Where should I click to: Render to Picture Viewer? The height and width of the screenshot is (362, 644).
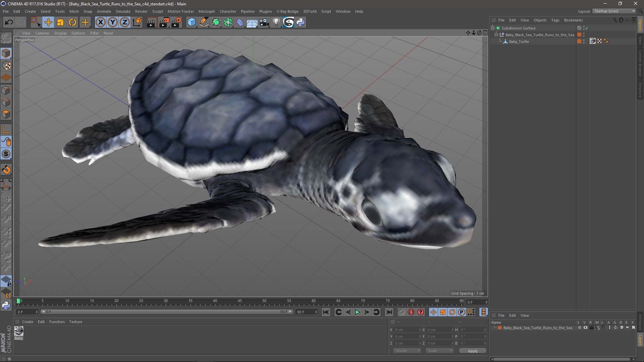164,22
